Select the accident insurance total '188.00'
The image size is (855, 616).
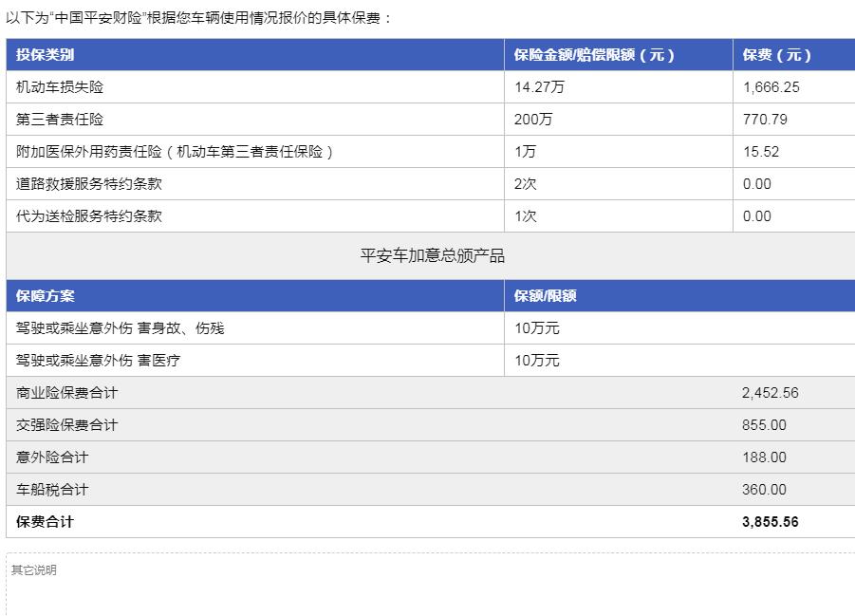tap(764, 457)
